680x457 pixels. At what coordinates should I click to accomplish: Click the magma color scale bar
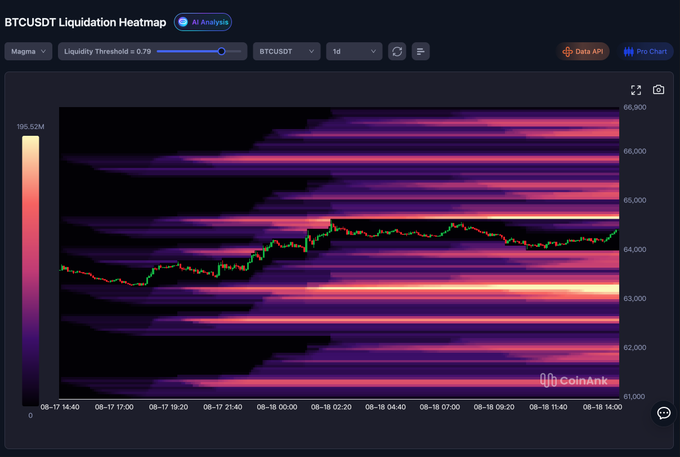point(30,271)
